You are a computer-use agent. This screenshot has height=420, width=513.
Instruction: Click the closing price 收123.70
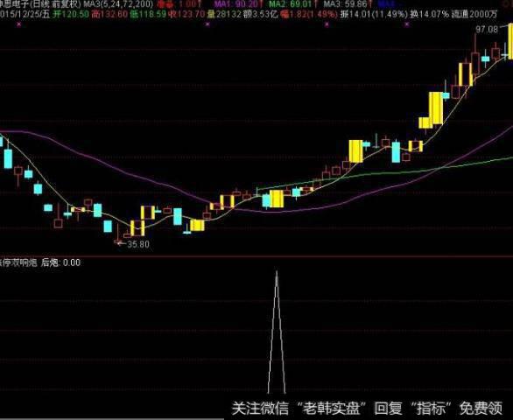(x=186, y=14)
